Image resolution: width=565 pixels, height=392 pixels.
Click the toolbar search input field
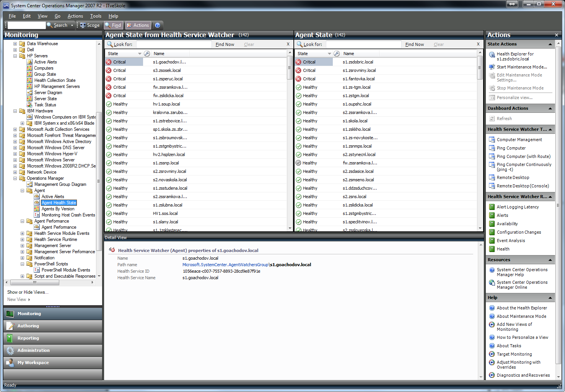click(26, 25)
